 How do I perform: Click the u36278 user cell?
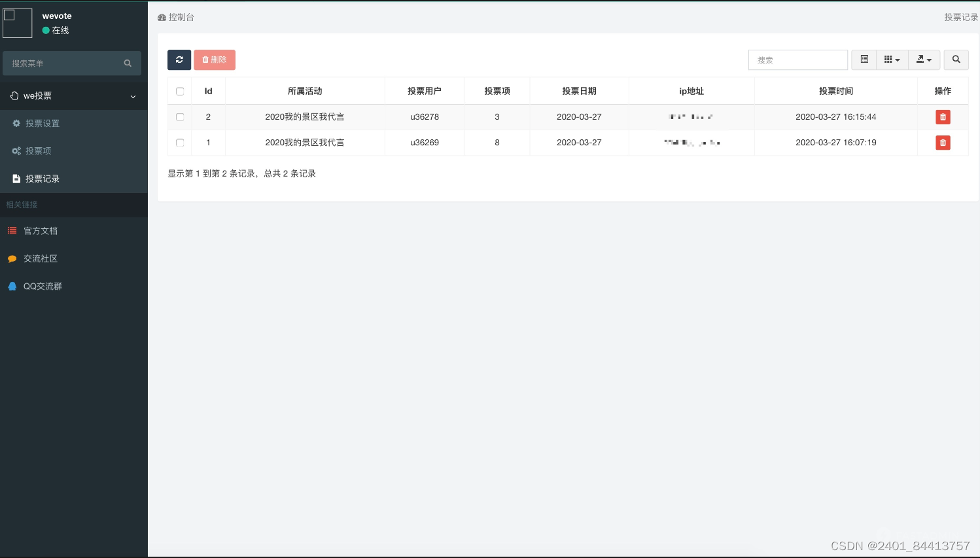coord(425,117)
